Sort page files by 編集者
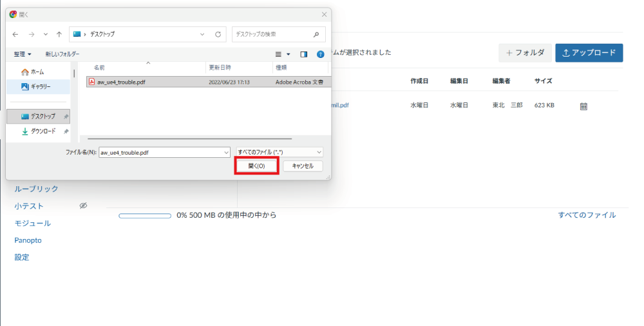Viewport: 644px width, 326px height. [502, 81]
